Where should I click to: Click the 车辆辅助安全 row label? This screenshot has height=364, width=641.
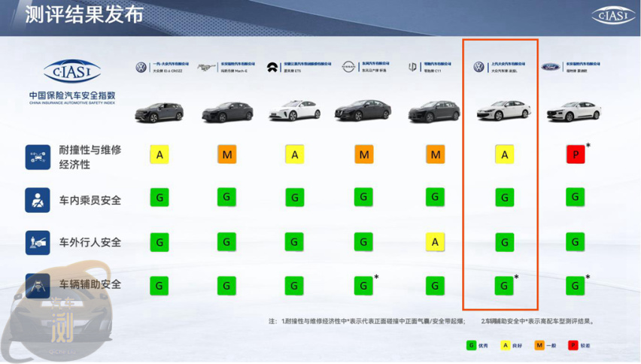pyautogui.click(x=90, y=284)
